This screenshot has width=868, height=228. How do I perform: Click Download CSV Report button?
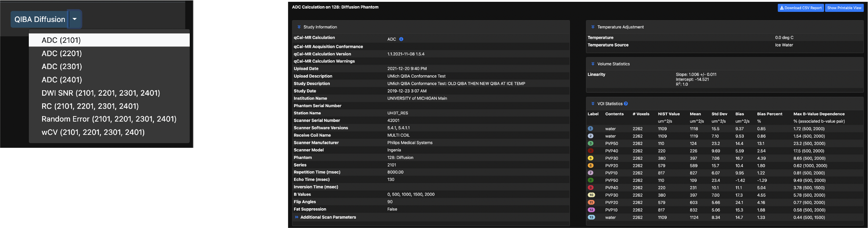[x=800, y=8]
